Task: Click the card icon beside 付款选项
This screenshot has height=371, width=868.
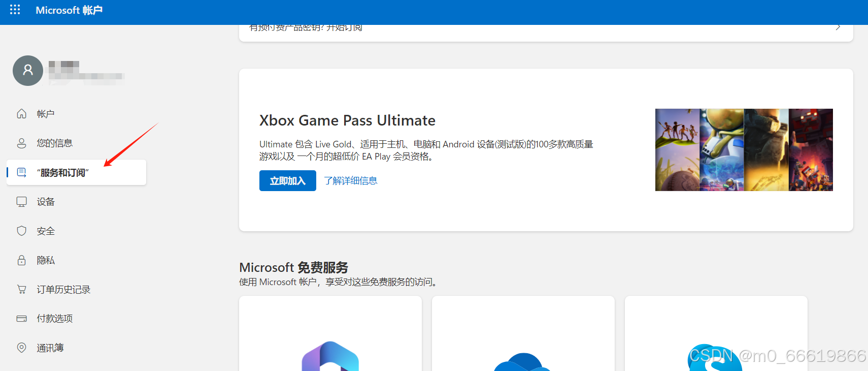Action: pos(21,319)
